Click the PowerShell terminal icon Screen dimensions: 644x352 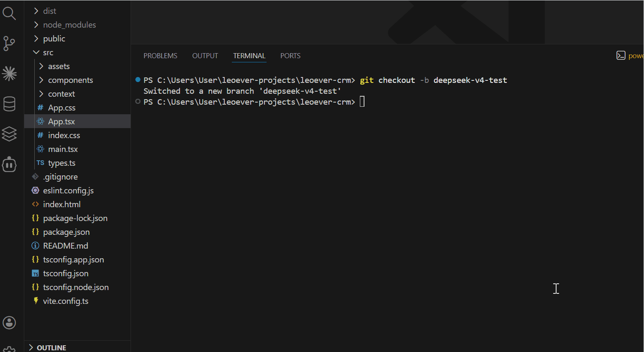621,56
